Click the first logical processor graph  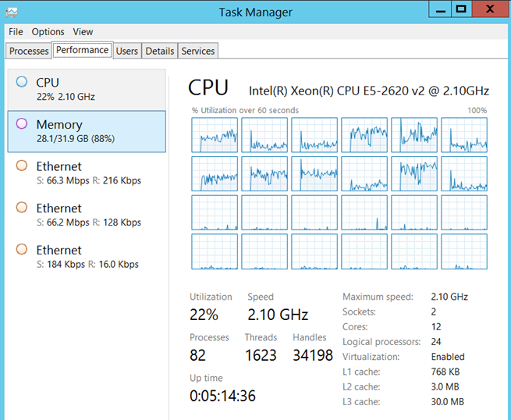pos(215,135)
